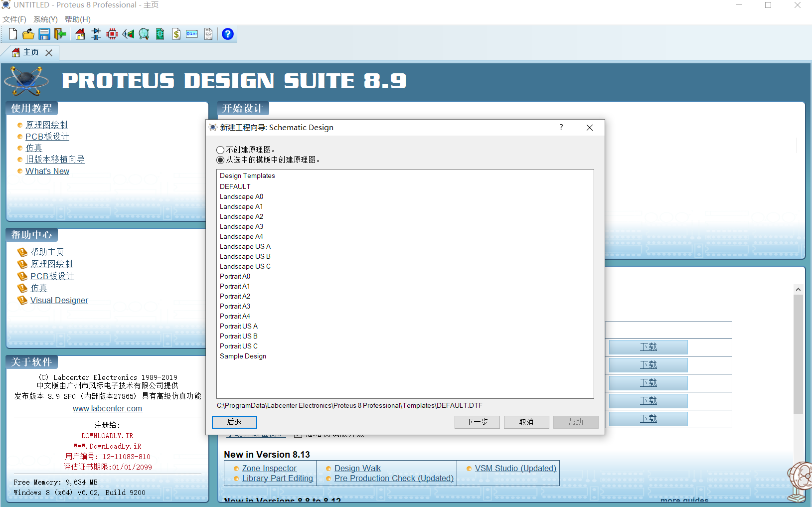Click the home page scrollbar up arrow
The height and width of the screenshot is (507, 812).
pyautogui.click(x=798, y=289)
